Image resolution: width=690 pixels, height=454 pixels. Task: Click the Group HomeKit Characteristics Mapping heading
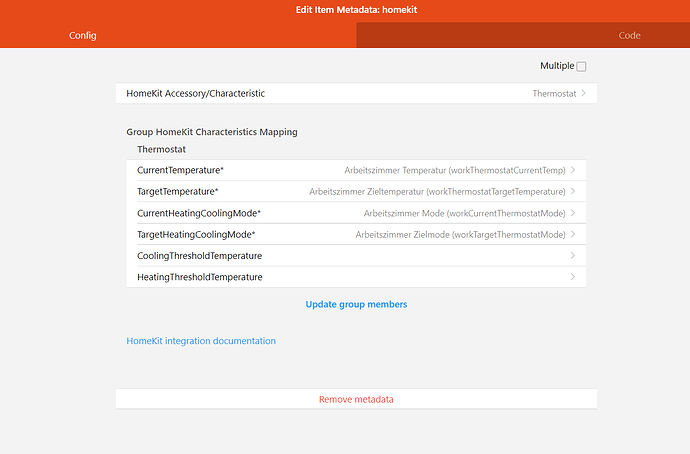212,132
